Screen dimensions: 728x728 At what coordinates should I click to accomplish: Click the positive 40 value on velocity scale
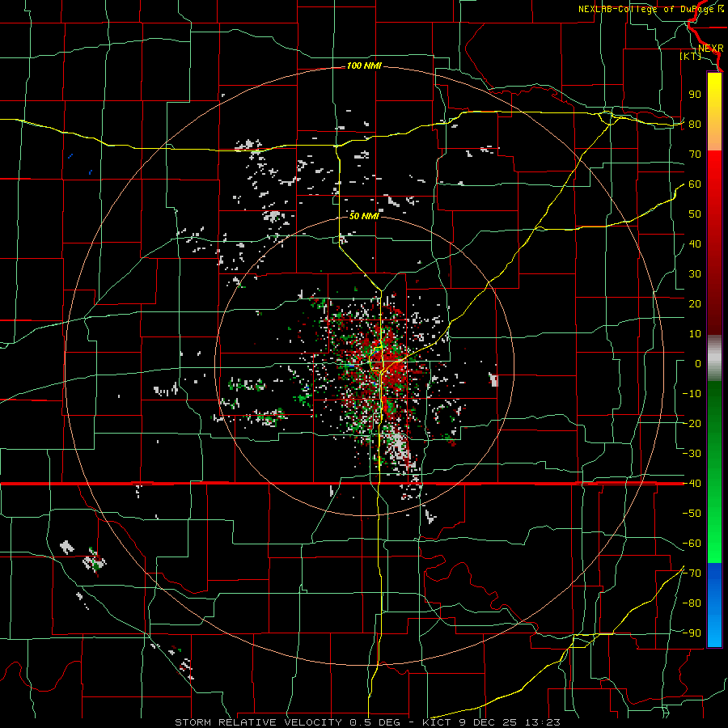point(695,244)
